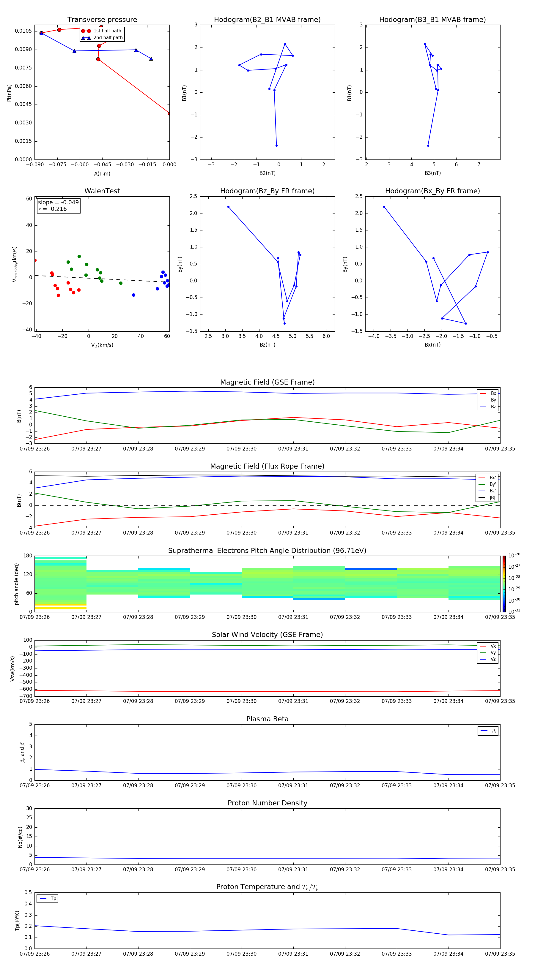
Task: Click the A(T·m) x-axis label
Action: (x=102, y=174)
